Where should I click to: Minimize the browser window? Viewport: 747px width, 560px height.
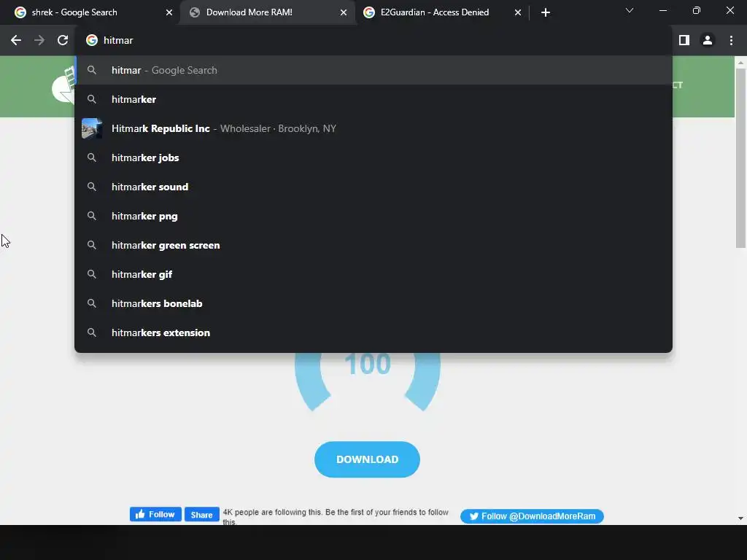pos(662,10)
